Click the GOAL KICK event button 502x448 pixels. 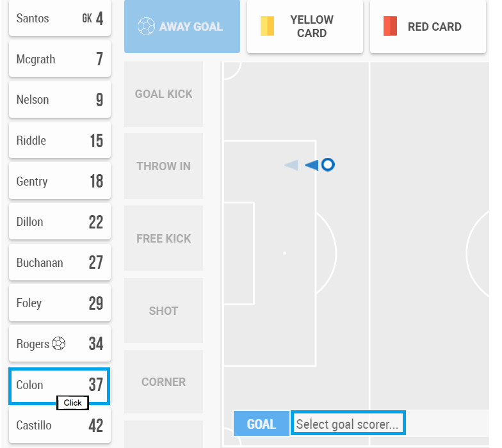[164, 94]
